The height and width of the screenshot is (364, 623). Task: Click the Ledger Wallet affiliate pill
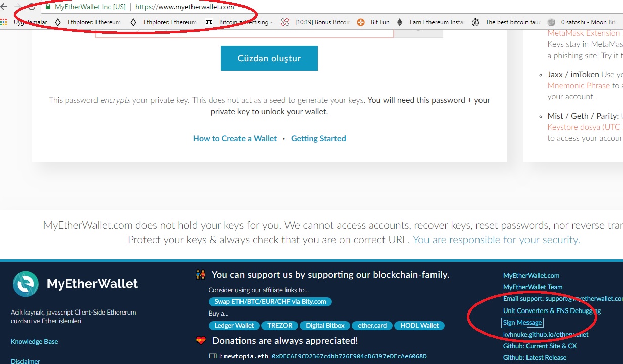tap(234, 326)
